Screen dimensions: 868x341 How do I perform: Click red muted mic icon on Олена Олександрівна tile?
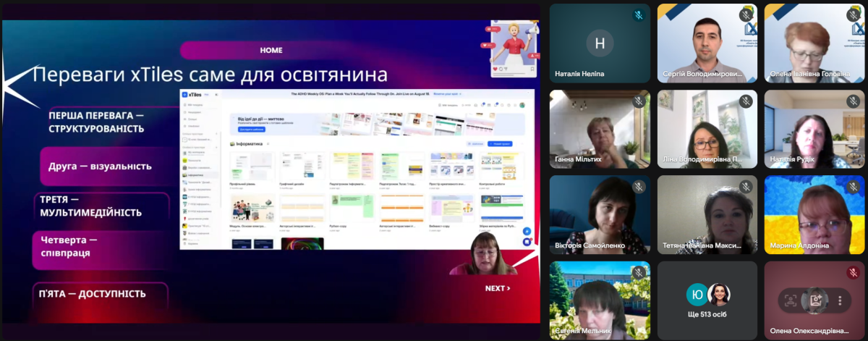(x=853, y=272)
